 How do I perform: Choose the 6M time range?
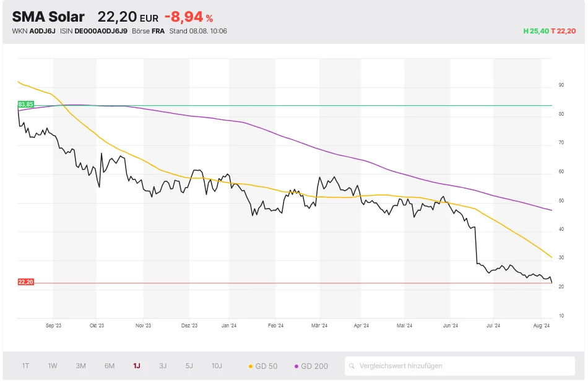click(x=110, y=366)
